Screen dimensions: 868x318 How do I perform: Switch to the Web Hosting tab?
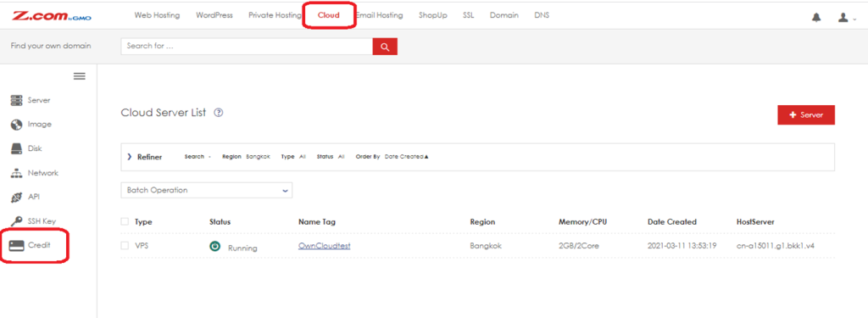157,15
